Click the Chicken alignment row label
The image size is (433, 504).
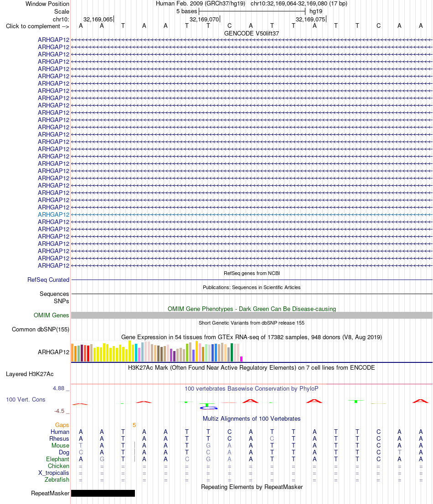[x=58, y=466]
